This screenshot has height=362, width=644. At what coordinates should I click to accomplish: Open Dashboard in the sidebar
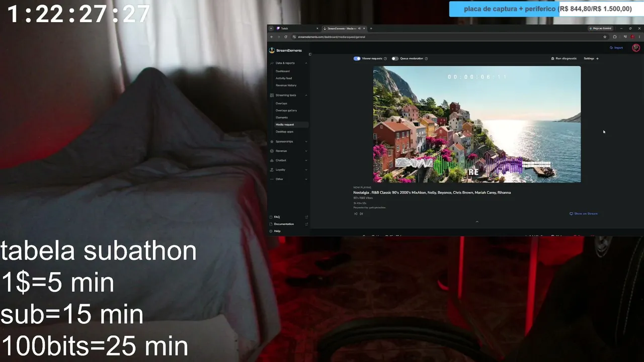coord(282,71)
